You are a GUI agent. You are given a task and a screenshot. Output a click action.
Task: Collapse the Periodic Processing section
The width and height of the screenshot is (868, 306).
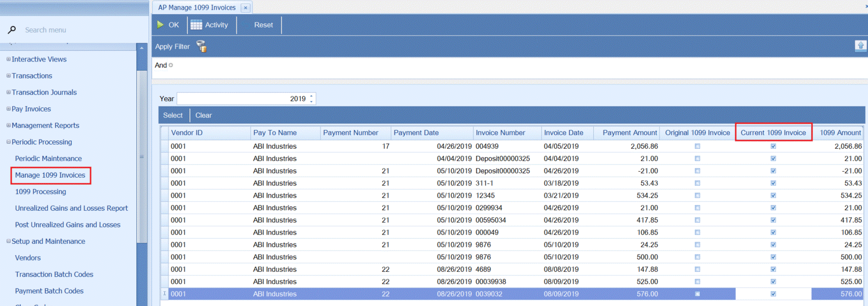coord(8,142)
